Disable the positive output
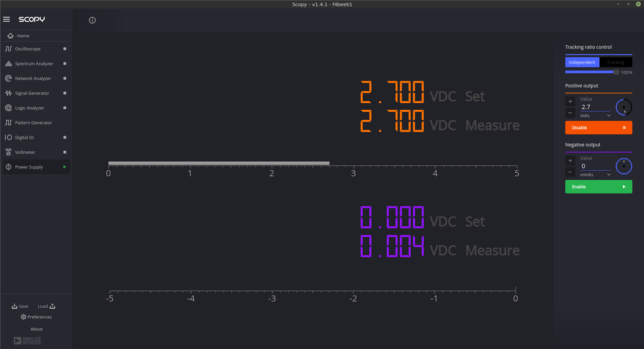Screen dimensions: 644x349 pos(599,127)
